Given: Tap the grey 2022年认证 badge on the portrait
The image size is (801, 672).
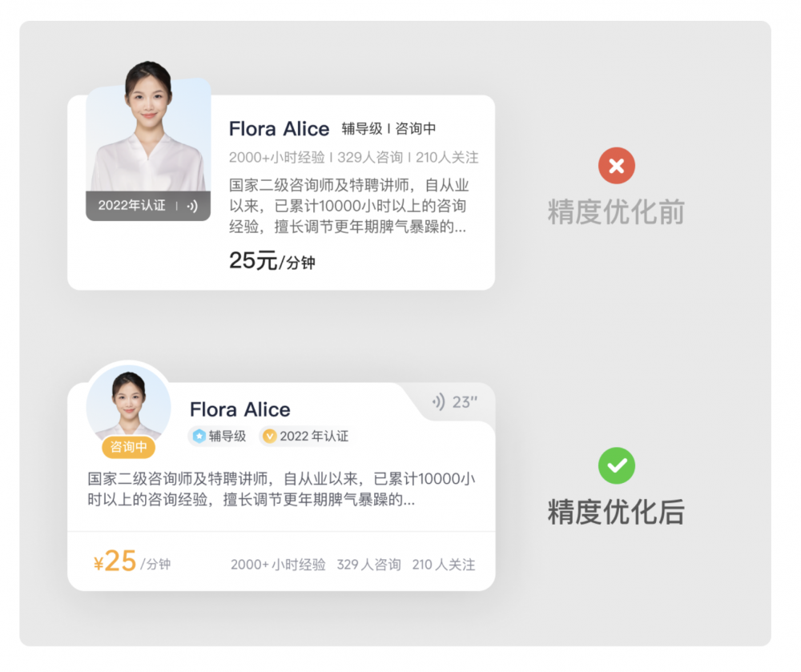Looking at the screenshot, I should (x=132, y=206).
